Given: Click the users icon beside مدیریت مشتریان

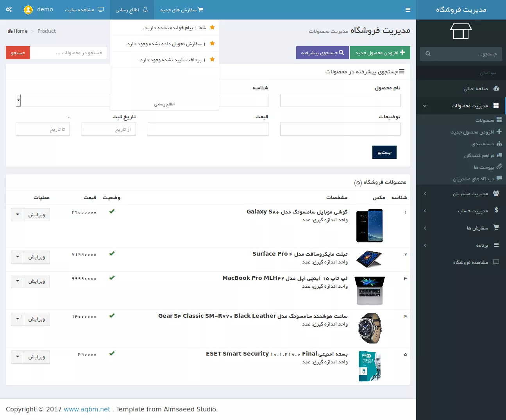Looking at the screenshot, I should pos(496,193).
